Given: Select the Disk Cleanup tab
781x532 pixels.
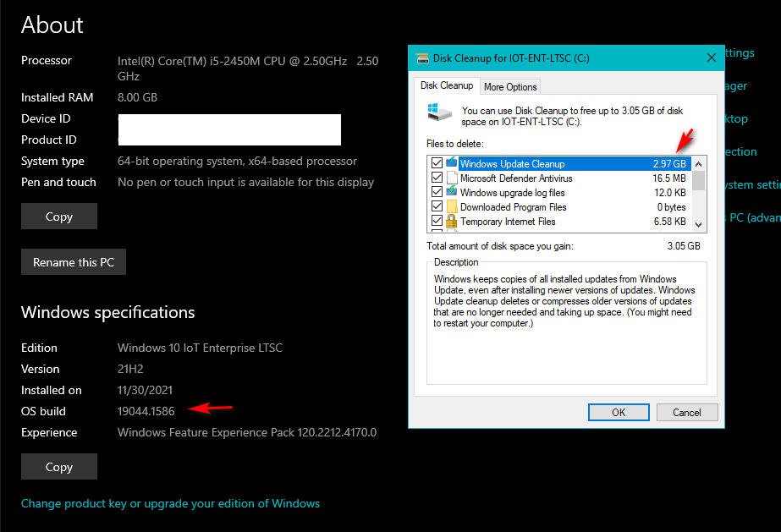Looking at the screenshot, I should [447, 85].
